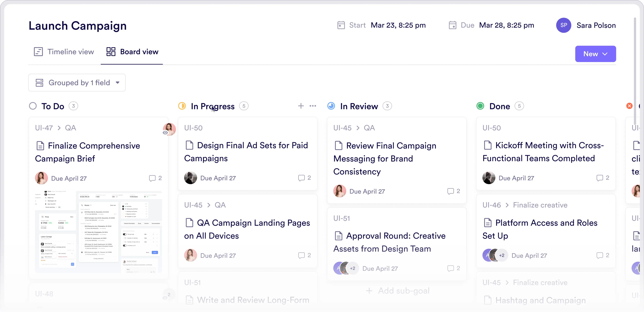Open the campaign brief attachment thumbnail

point(98,232)
